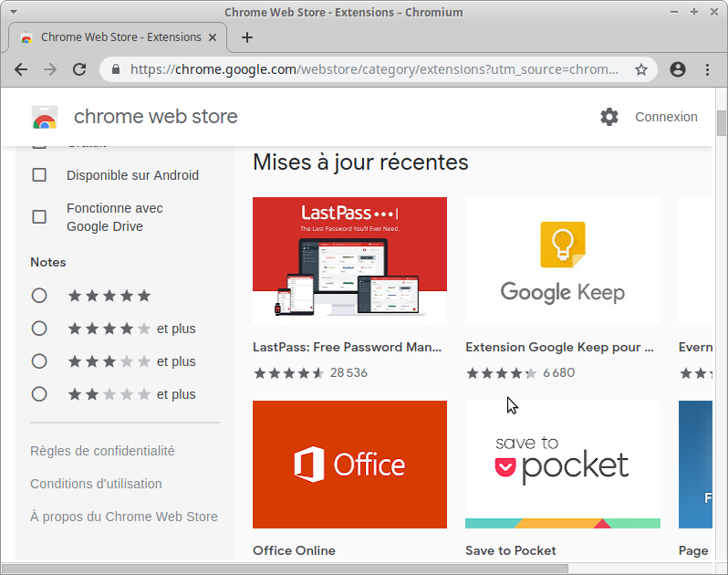
Task: Select the five-star rating filter
Action: point(39,296)
